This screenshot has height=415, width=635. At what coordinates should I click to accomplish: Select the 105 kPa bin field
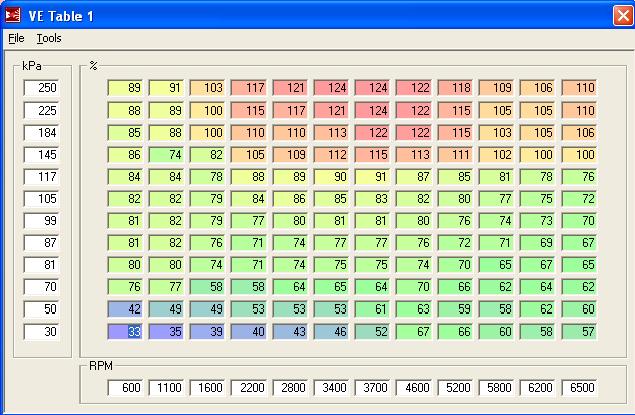coord(42,199)
